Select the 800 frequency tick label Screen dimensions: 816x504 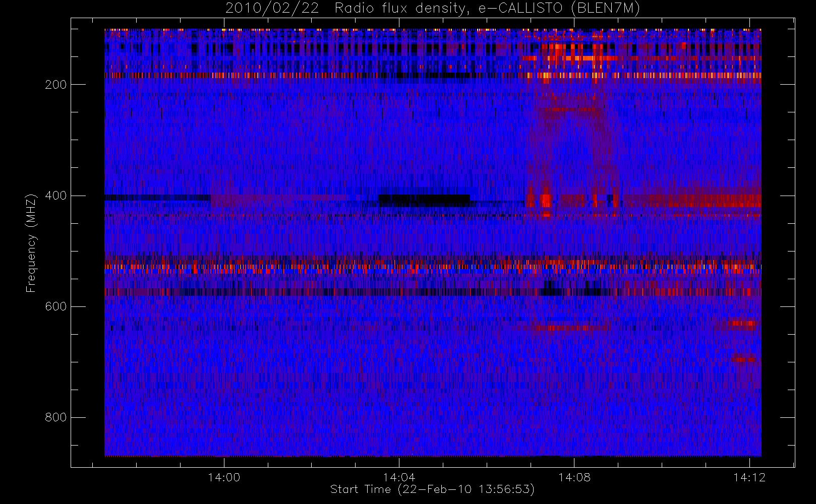pyautogui.click(x=55, y=417)
